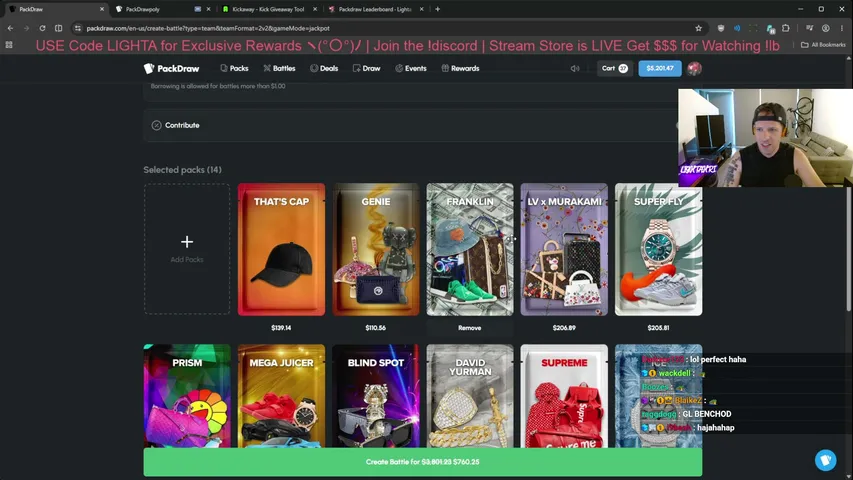The height and width of the screenshot is (480, 853).
Task: Select the FRANKLIN pack card
Action: coord(470,249)
